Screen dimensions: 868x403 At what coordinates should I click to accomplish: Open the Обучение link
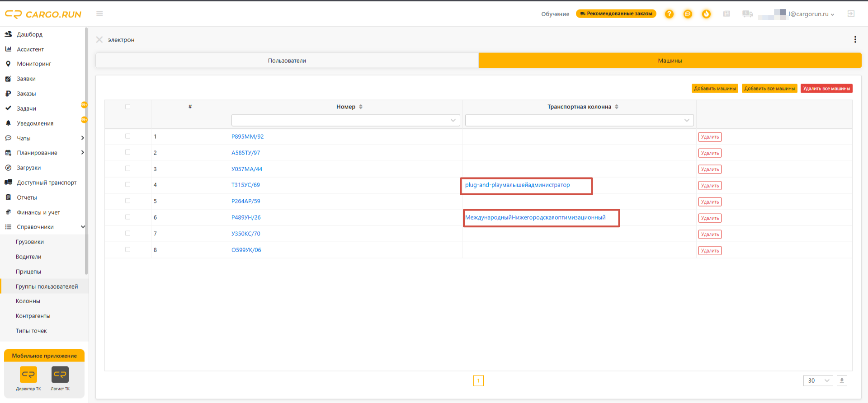click(555, 14)
